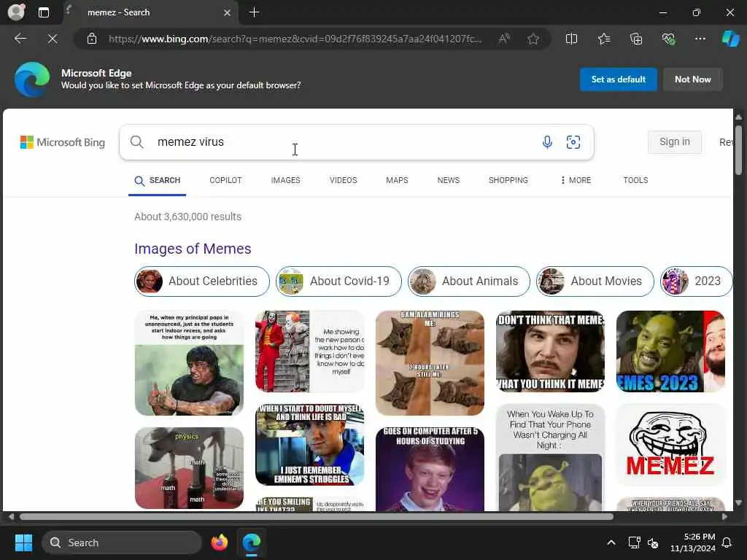The width and height of the screenshot is (747, 560).
Task: Open Settings and more ellipsis menu
Action: (x=700, y=39)
